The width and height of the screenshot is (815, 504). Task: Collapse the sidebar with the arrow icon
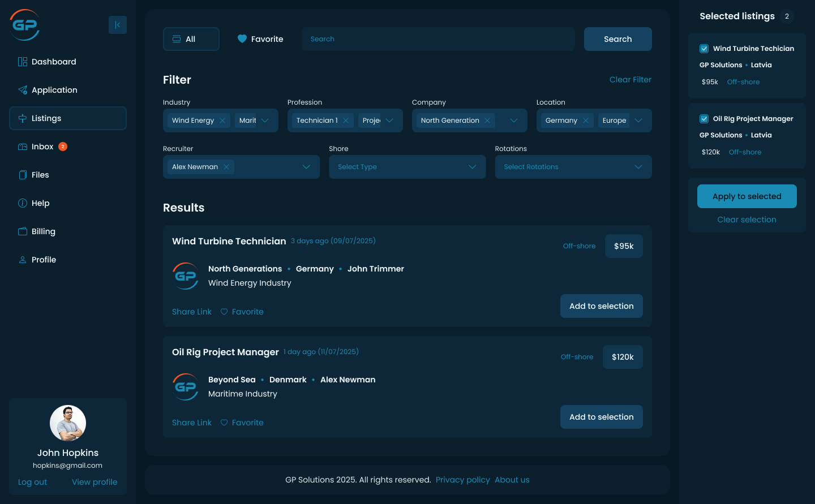point(118,25)
